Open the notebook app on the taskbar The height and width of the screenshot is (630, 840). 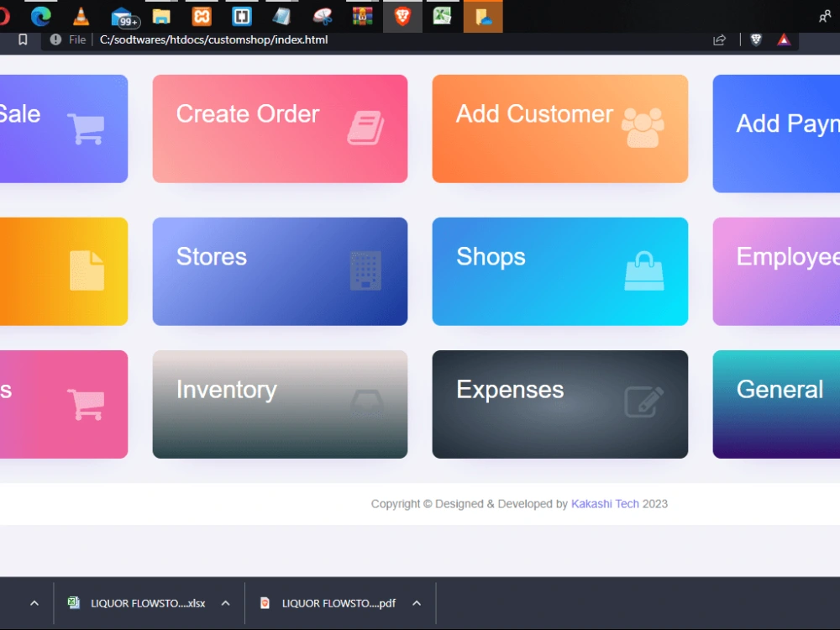(x=281, y=17)
